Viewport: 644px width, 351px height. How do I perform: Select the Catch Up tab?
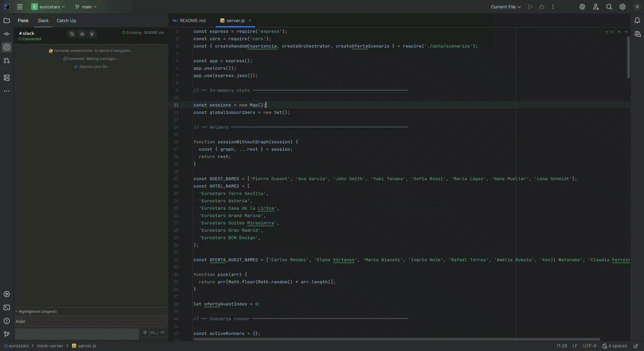pyautogui.click(x=66, y=21)
